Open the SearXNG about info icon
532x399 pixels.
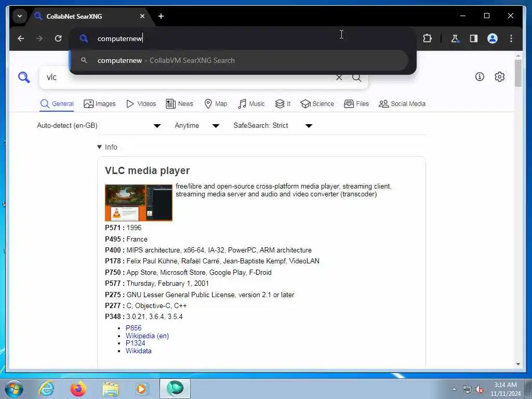pyautogui.click(x=480, y=77)
